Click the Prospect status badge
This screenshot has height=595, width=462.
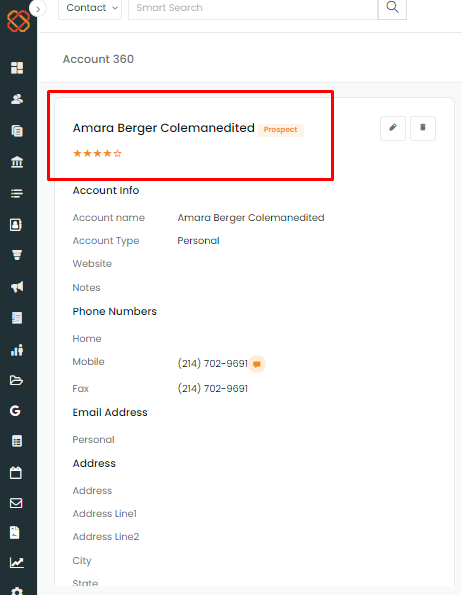click(x=281, y=130)
